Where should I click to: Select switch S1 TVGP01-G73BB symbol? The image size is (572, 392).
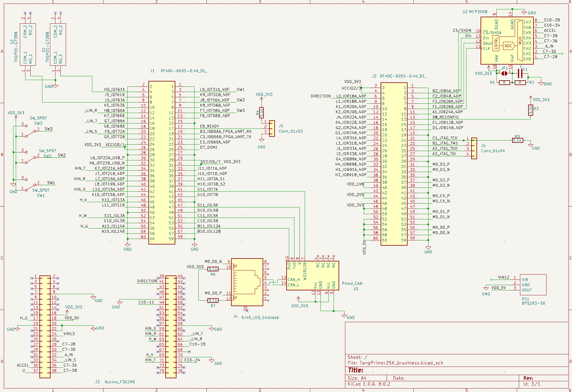pyautogui.click(x=58, y=44)
